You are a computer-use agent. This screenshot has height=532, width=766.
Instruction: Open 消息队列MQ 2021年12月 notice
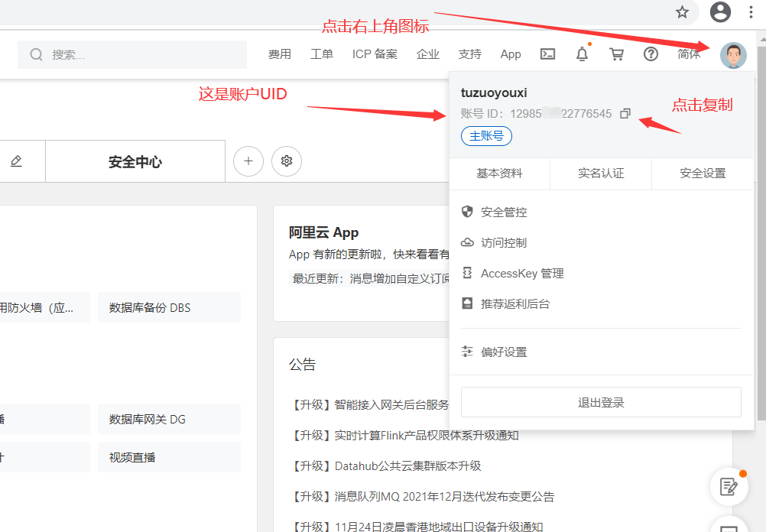[423, 497]
